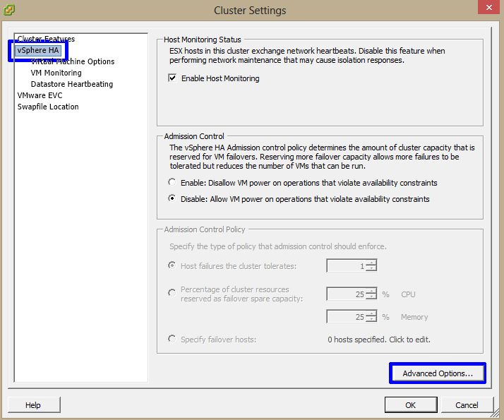Open the VM Monitoring settings page
Viewport: 504px width, 420px height.
pos(56,73)
